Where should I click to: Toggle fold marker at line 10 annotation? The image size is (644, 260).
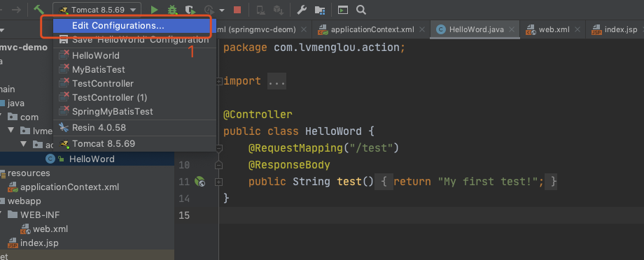pyautogui.click(x=219, y=165)
